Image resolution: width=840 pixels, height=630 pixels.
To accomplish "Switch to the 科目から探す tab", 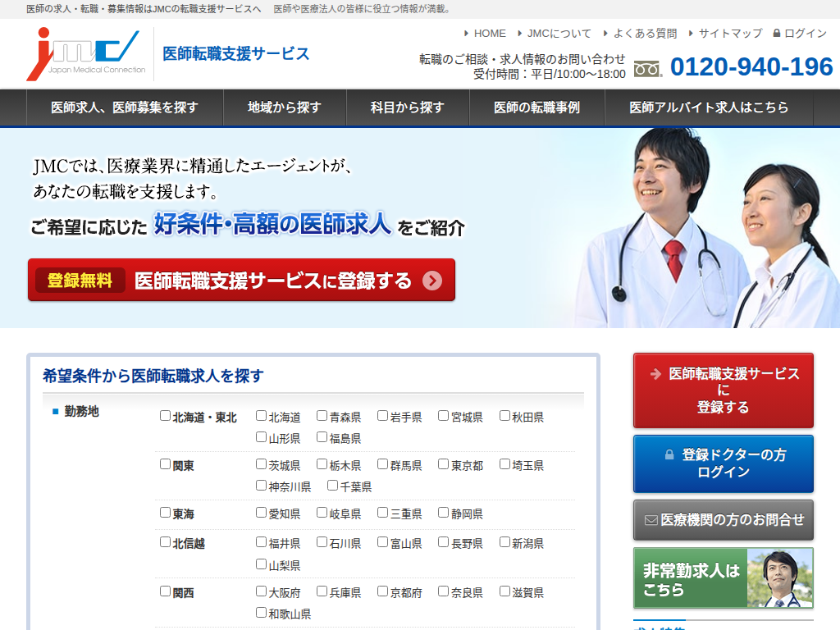I will click(x=408, y=107).
